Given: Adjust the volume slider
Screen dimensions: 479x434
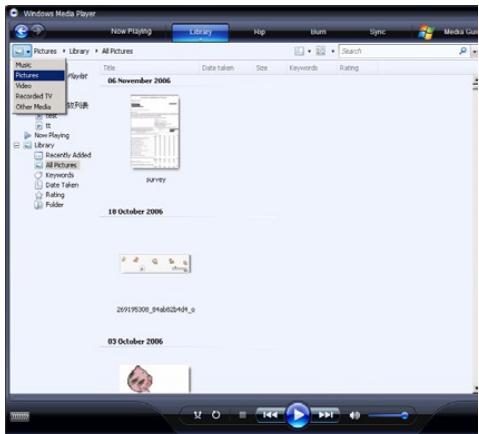Looking at the screenshot, I should [388, 415].
